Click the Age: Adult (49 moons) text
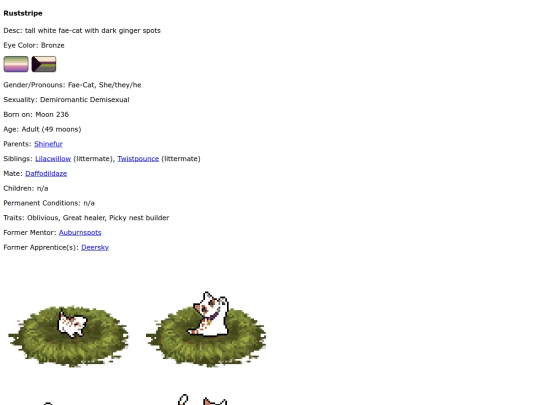The height and width of the screenshot is (405, 540). [42, 129]
